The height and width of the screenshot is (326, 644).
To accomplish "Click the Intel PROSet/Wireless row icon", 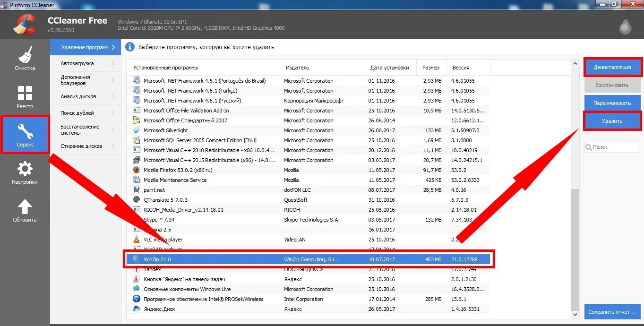I will coord(137,299).
